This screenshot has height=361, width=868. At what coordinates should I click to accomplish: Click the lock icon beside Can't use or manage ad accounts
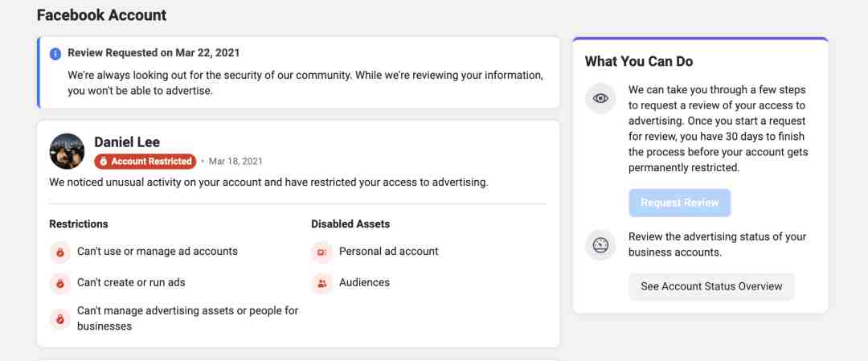click(x=59, y=252)
